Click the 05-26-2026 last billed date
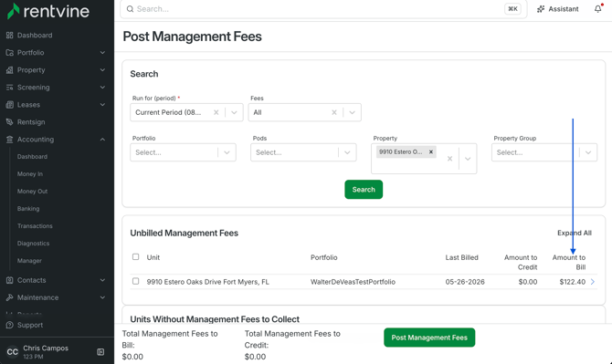Screen dimensions: 612x364 (x=465, y=282)
